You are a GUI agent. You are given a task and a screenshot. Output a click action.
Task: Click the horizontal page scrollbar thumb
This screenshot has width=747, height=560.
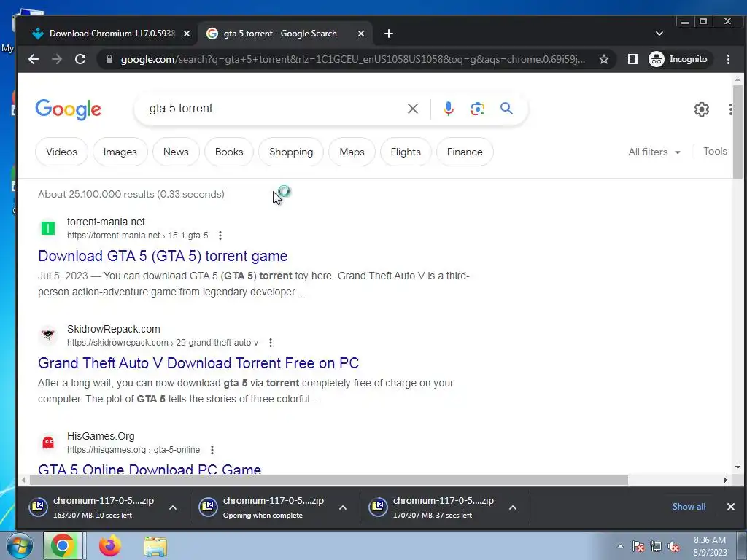point(329,480)
